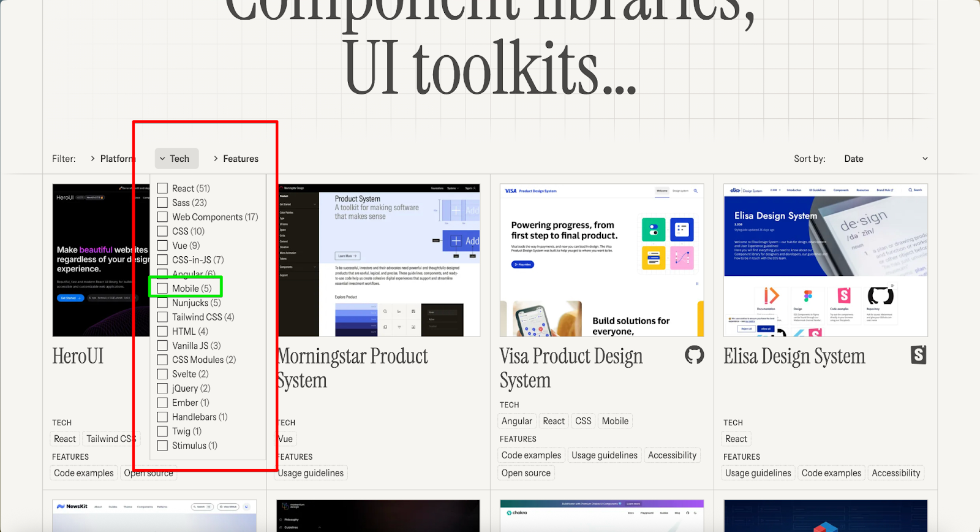Click the Code examples tag under HeroUI
The width and height of the screenshot is (980, 532).
coord(84,473)
